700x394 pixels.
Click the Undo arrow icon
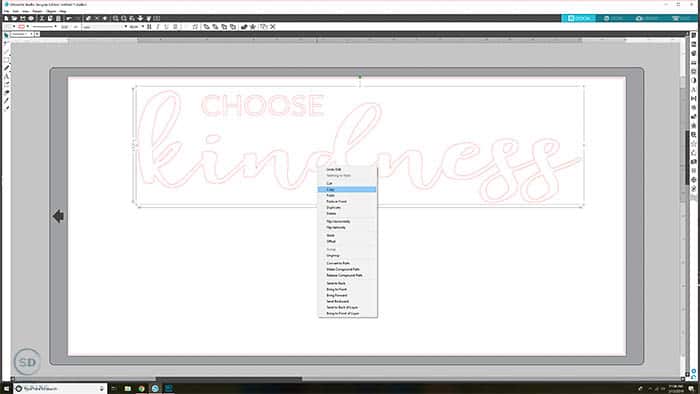pyautogui.click(x=69, y=18)
